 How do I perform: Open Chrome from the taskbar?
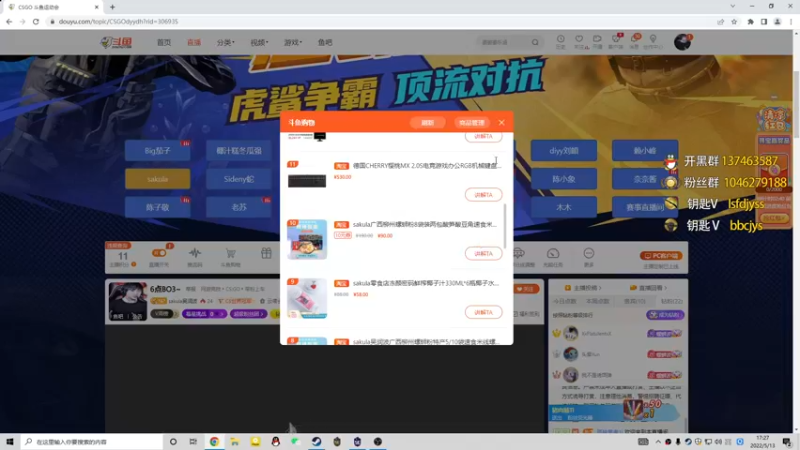[214, 441]
